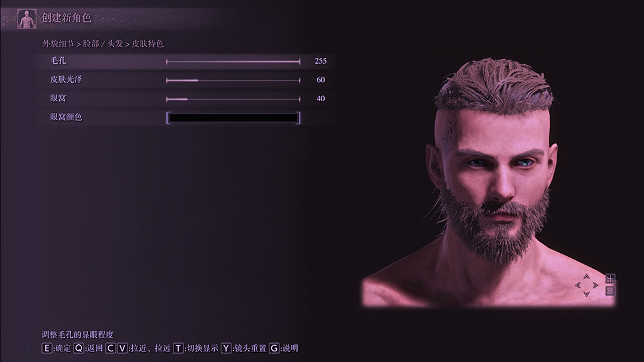Click the V key zoom-out hint

[x=122, y=348]
